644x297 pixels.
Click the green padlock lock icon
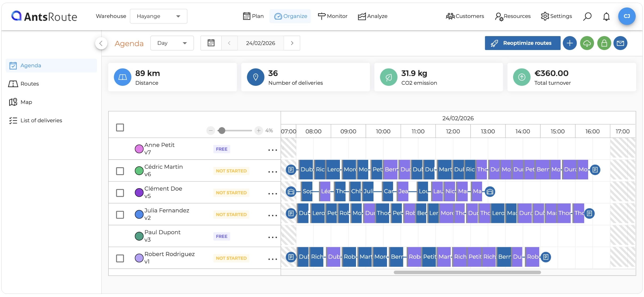(x=604, y=43)
